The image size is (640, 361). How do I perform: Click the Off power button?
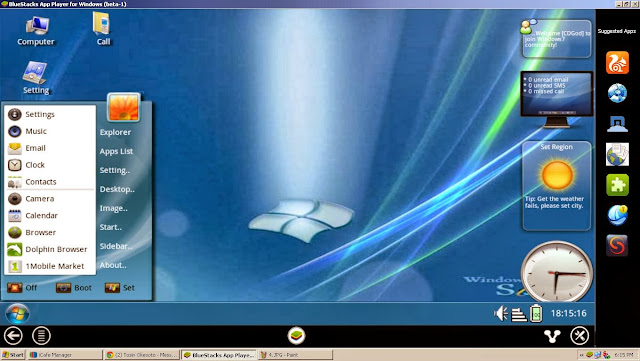tap(22, 287)
